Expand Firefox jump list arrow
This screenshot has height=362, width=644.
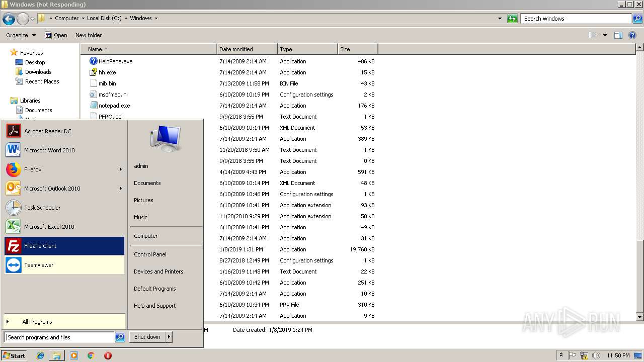[121, 169]
